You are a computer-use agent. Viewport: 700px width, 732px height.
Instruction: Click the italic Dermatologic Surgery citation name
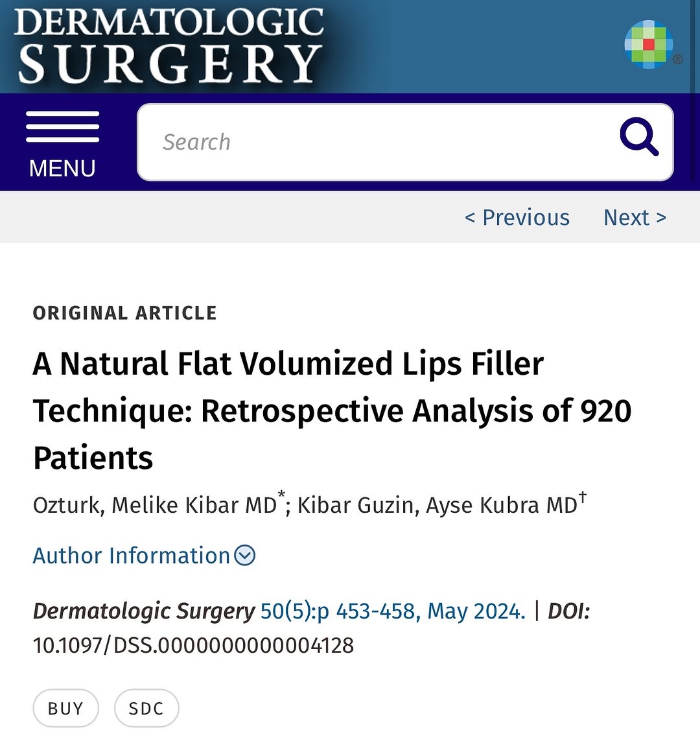coord(144,611)
